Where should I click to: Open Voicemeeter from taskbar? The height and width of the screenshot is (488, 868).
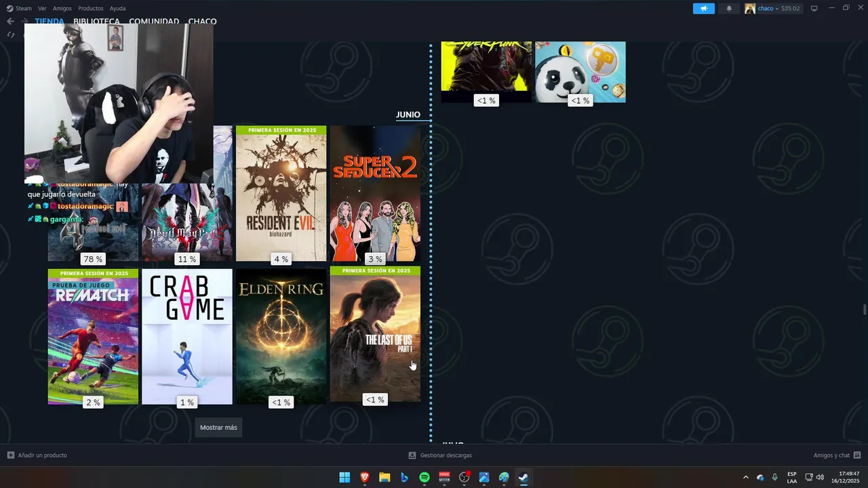(x=444, y=477)
